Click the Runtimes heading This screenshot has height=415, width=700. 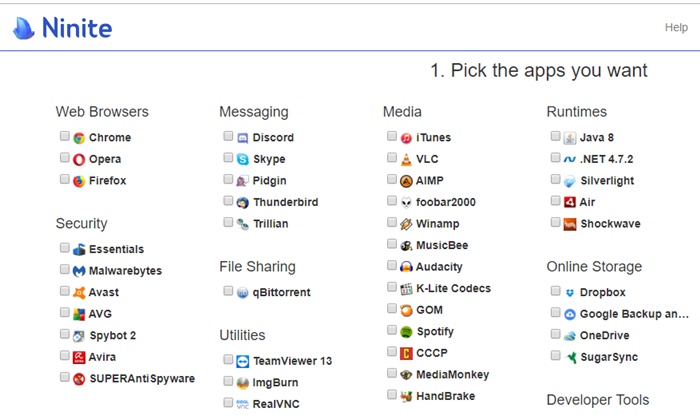click(x=576, y=112)
